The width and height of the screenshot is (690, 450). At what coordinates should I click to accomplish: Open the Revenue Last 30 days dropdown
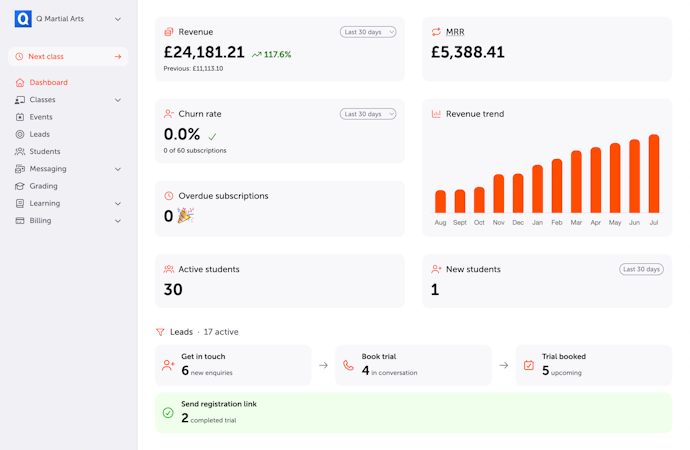coord(368,32)
